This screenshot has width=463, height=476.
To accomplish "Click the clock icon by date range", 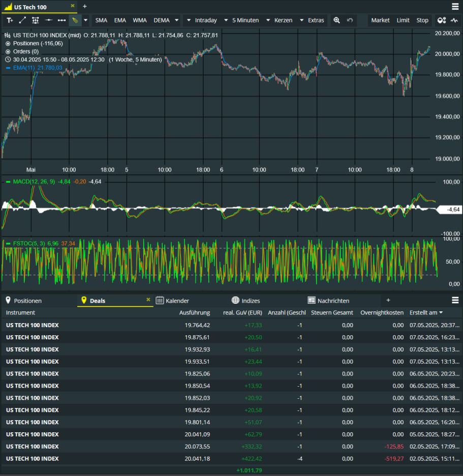I will pyautogui.click(x=8, y=59).
